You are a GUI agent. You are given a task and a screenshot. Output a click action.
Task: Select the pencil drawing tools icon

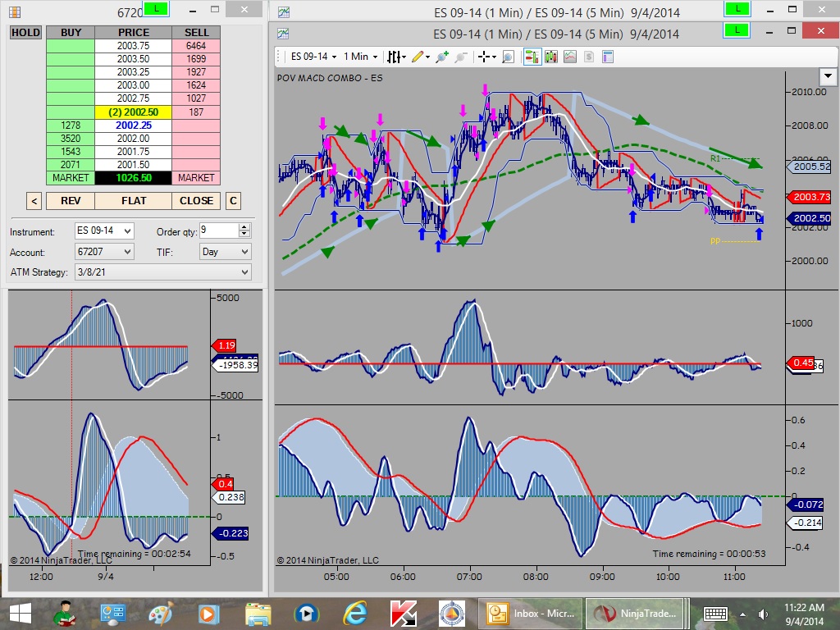[x=421, y=57]
